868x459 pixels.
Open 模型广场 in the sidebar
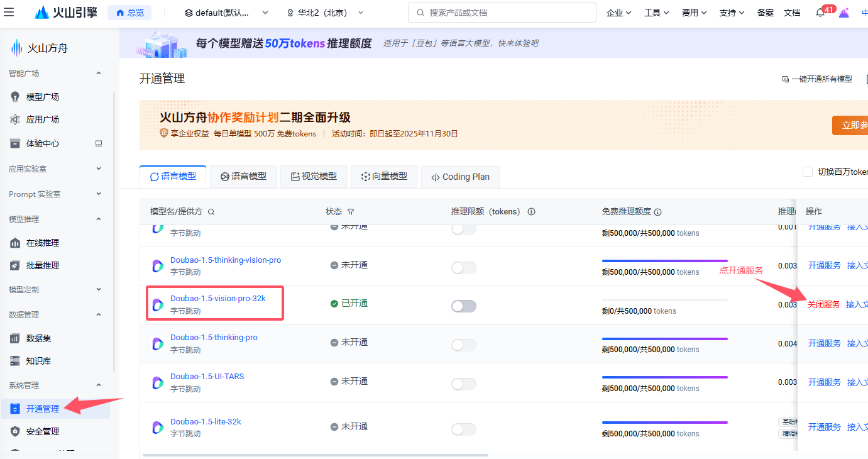click(42, 97)
